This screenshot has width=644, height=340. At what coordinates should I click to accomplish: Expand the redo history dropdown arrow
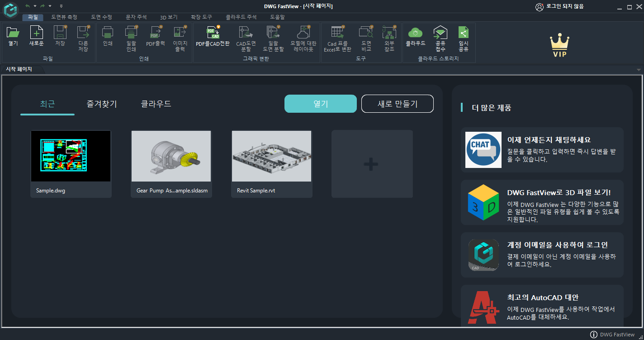click(50, 6)
